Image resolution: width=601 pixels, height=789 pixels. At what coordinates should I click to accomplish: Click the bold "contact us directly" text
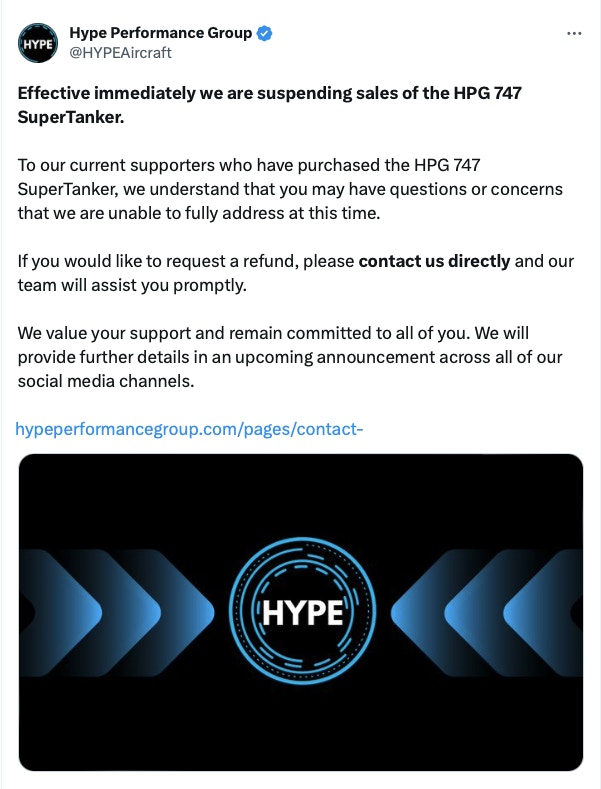pyautogui.click(x=434, y=262)
